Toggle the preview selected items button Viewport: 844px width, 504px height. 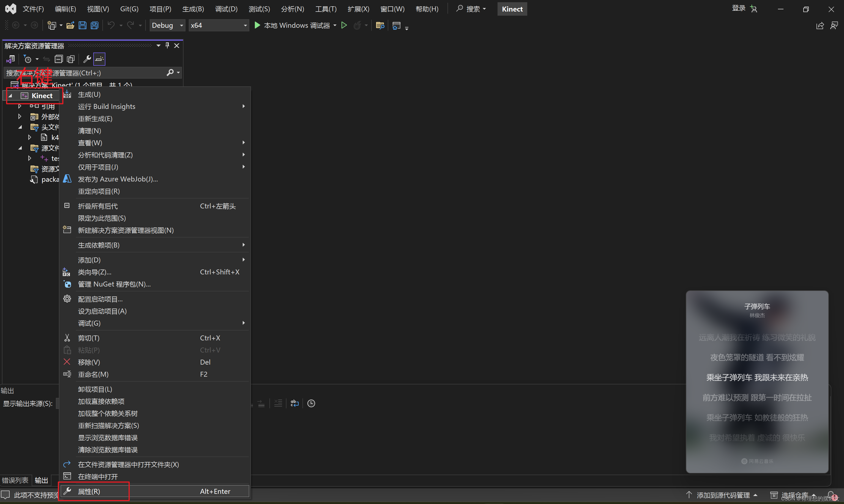pyautogui.click(x=99, y=59)
